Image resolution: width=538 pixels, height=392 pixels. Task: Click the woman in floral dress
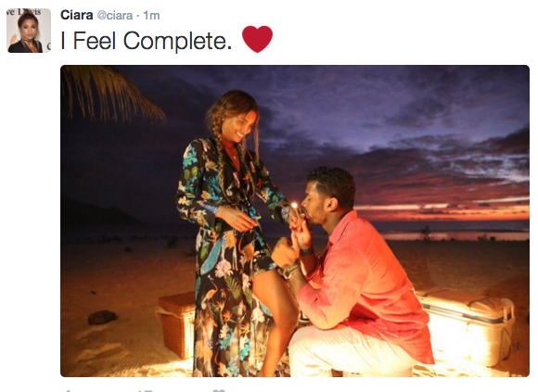(230, 233)
